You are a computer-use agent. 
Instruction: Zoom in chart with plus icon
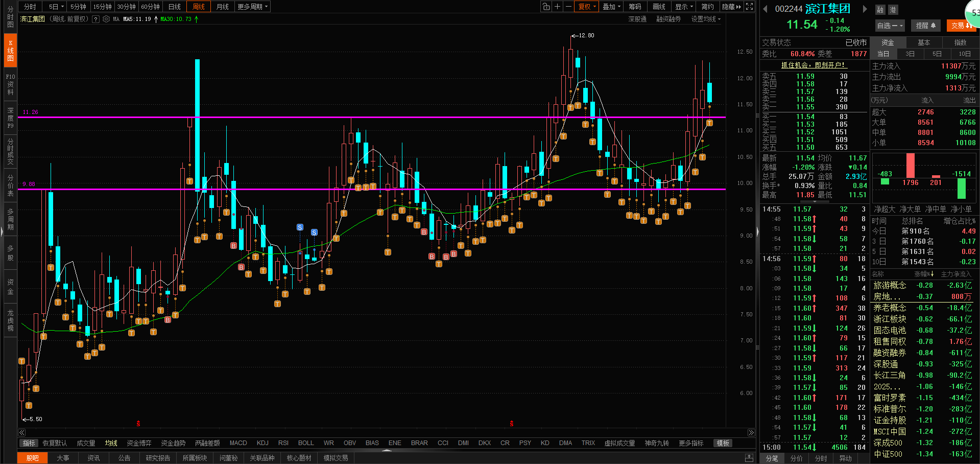pos(557,7)
